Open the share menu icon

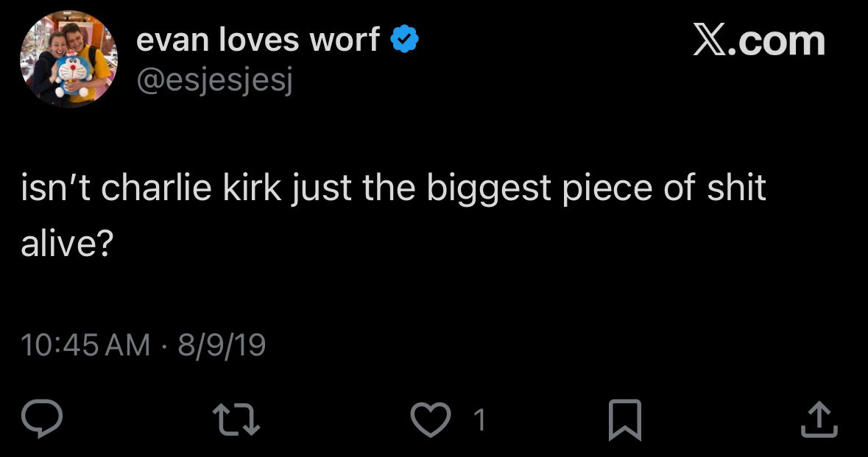(819, 419)
